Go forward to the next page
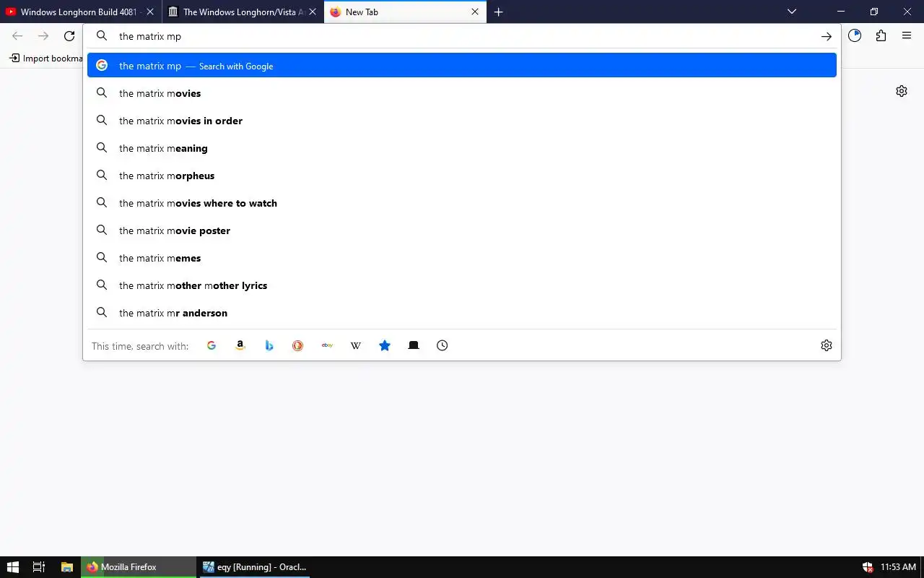The width and height of the screenshot is (924, 578). [x=43, y=36]
